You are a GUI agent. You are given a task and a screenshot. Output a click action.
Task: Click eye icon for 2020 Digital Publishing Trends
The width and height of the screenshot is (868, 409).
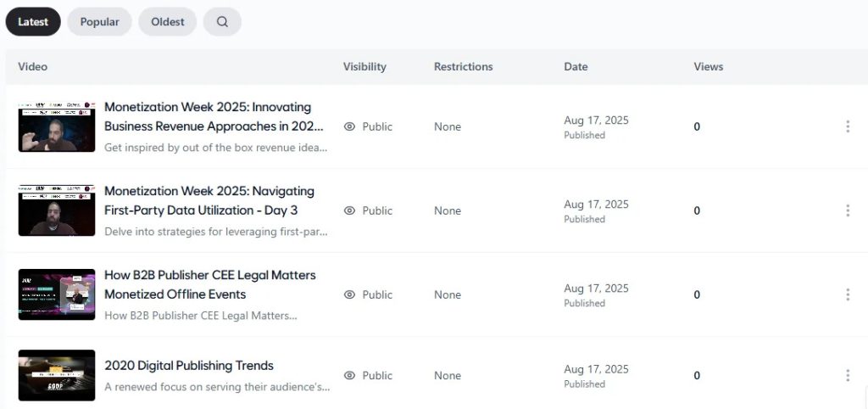[x=349, y=375]
